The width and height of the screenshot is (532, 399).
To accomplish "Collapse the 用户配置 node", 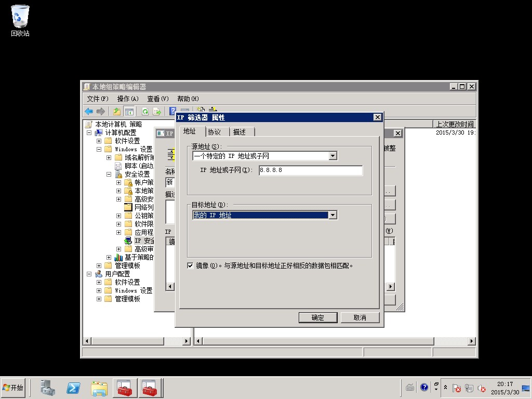I will click(x=89, y=274).
